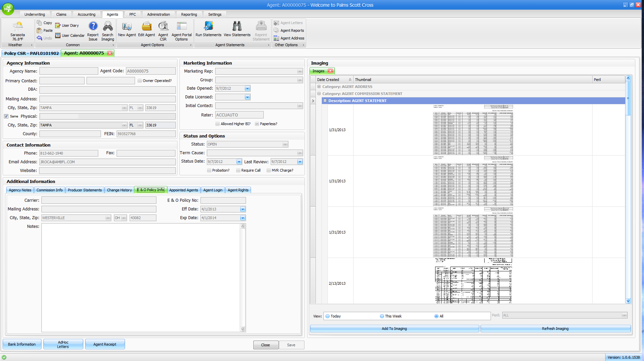
Task: Switch to the Commission Info tab
Action: tap(49, 190)
